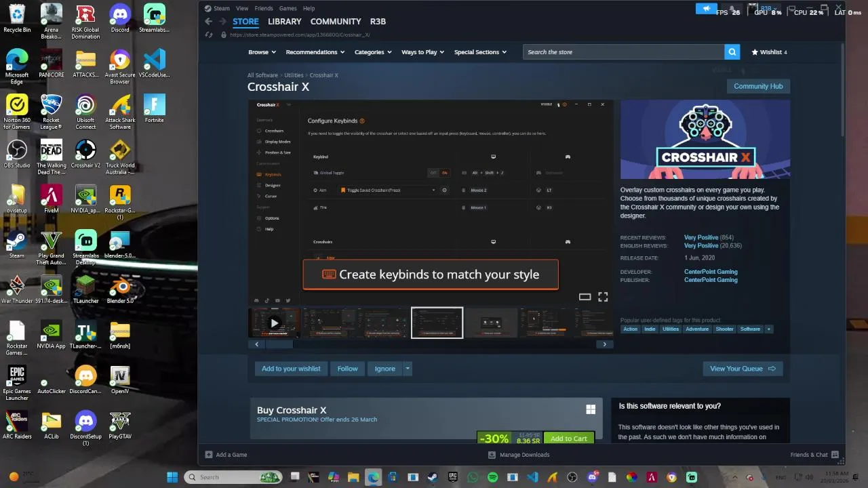Viewport: 868px width, 488px height.
Task: Switch to the COMMUNITY tab
Action: click(x=336, y=22)
